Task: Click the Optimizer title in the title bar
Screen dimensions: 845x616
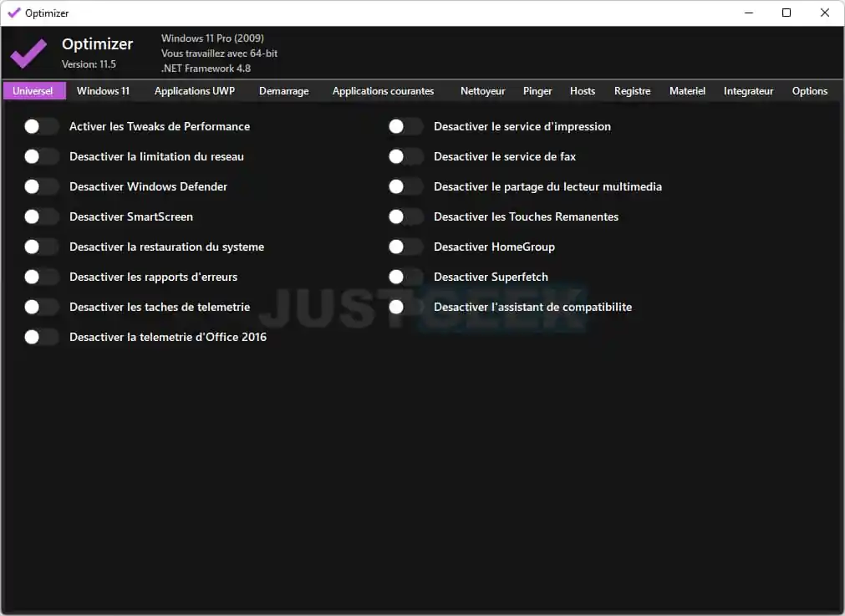Action: click(47, 13)
